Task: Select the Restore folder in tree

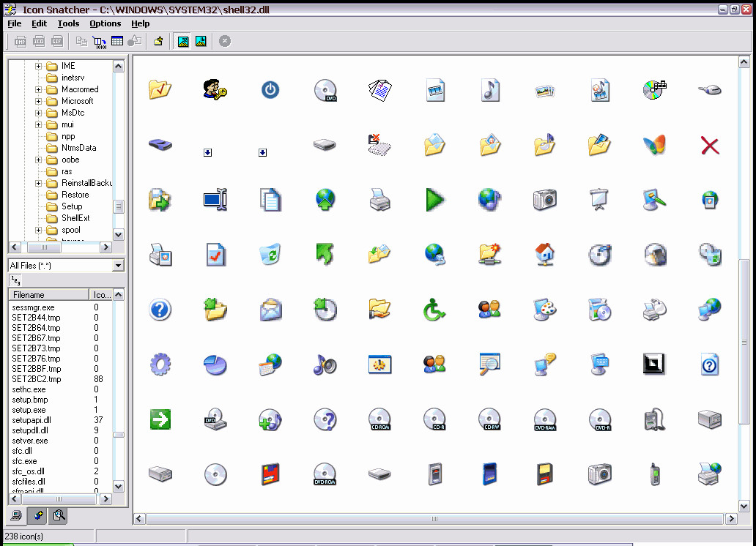Action: 75,195
